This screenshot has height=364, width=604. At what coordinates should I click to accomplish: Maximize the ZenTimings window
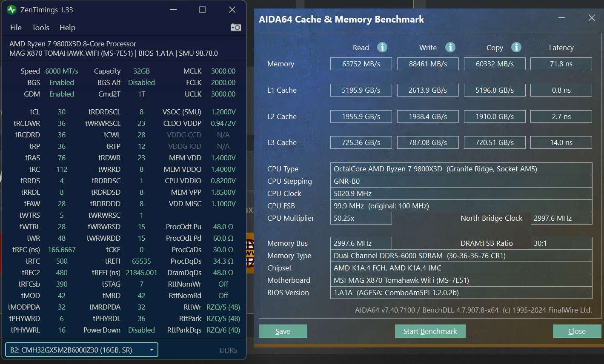(203, 10)
